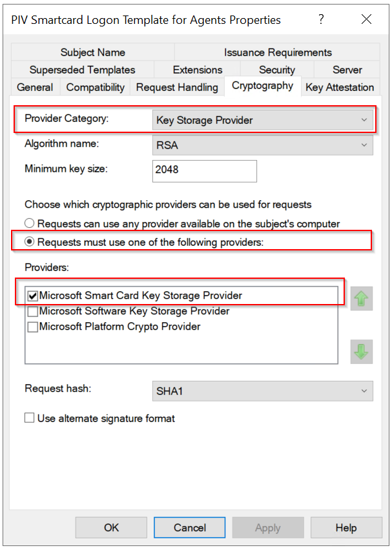Toggle Use alternate signature format checkbox
The width and height of the screenshot is (392, 548).
pyautogui.click(x=30, y=418)
